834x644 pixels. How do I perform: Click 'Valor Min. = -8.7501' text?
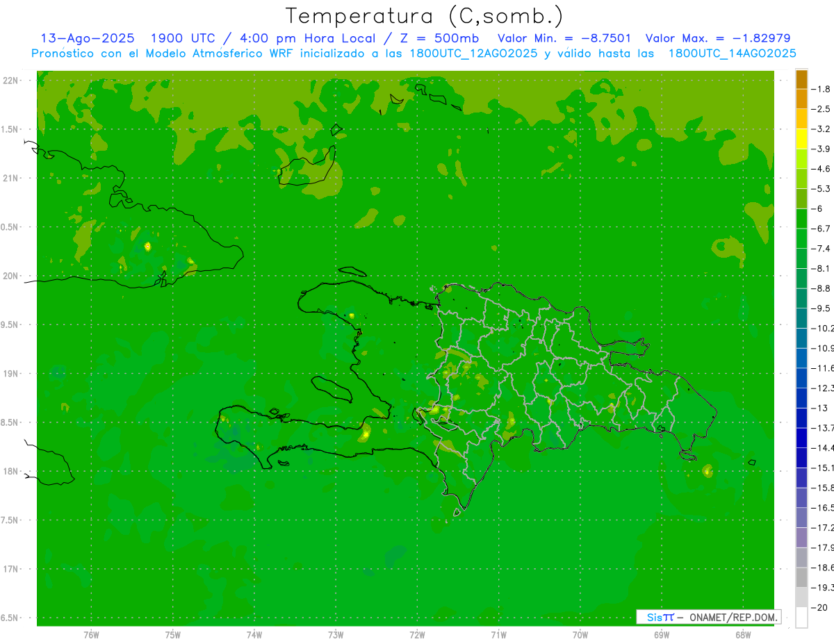pos(564,38)
